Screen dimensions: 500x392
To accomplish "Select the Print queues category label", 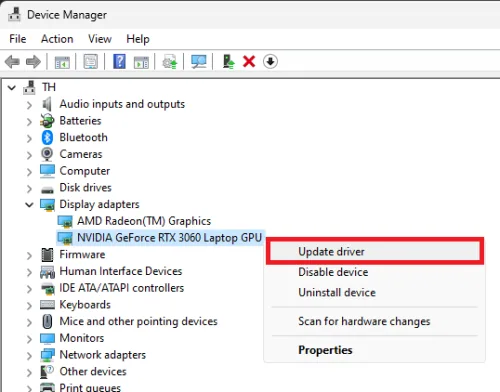I will (x=90, y=387).
